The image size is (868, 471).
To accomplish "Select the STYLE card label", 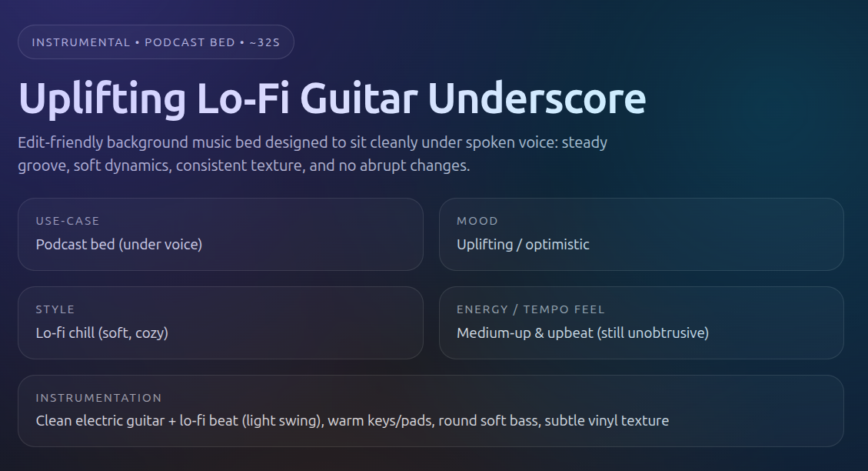I will pos(55,309).
